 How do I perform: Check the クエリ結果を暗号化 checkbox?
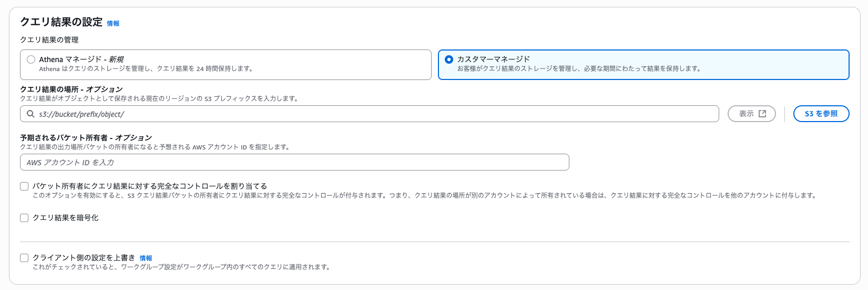(24, 218)
